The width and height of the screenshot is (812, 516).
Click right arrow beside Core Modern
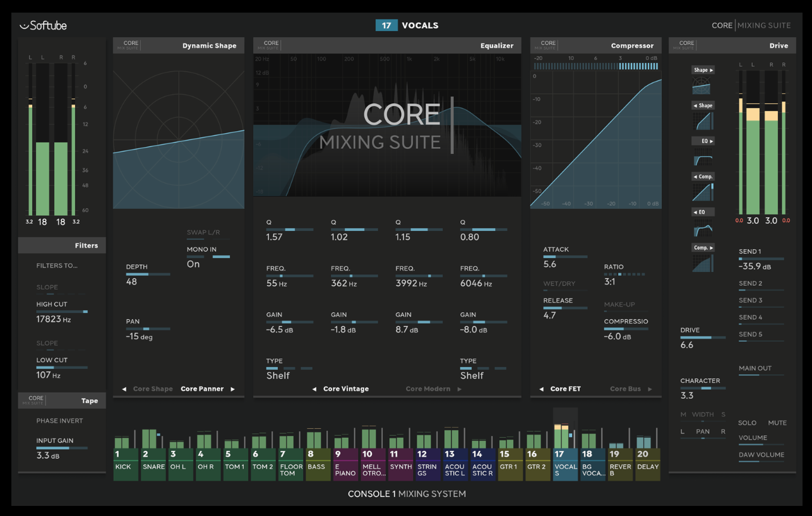[x=459, y=389]
